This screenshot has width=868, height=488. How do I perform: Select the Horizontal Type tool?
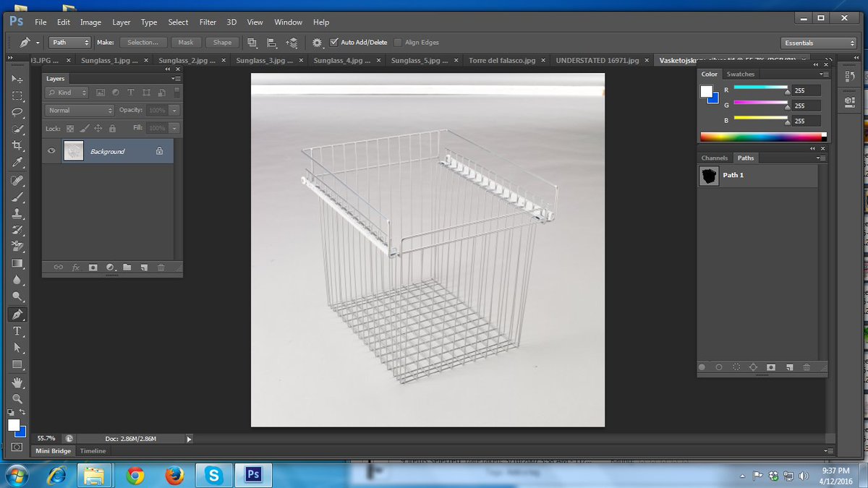coord(17,331)
